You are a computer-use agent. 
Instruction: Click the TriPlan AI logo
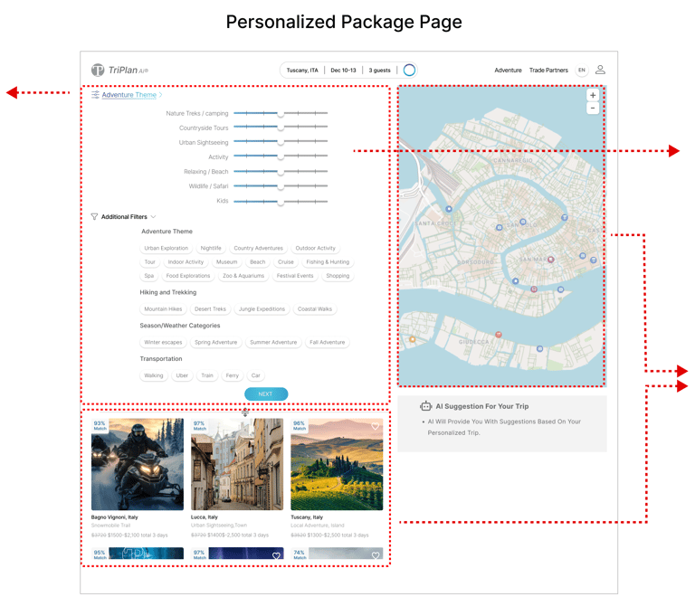coord(119,70)
